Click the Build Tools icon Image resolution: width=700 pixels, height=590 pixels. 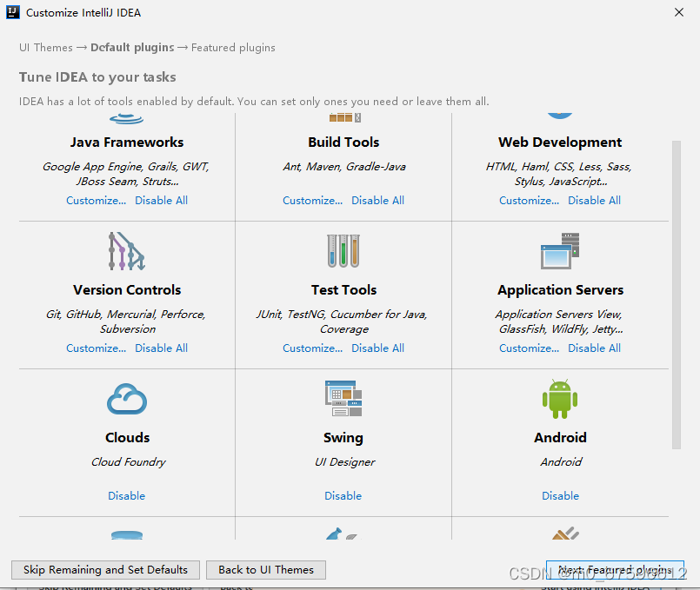pyautogui.click(x=343, y=117)
